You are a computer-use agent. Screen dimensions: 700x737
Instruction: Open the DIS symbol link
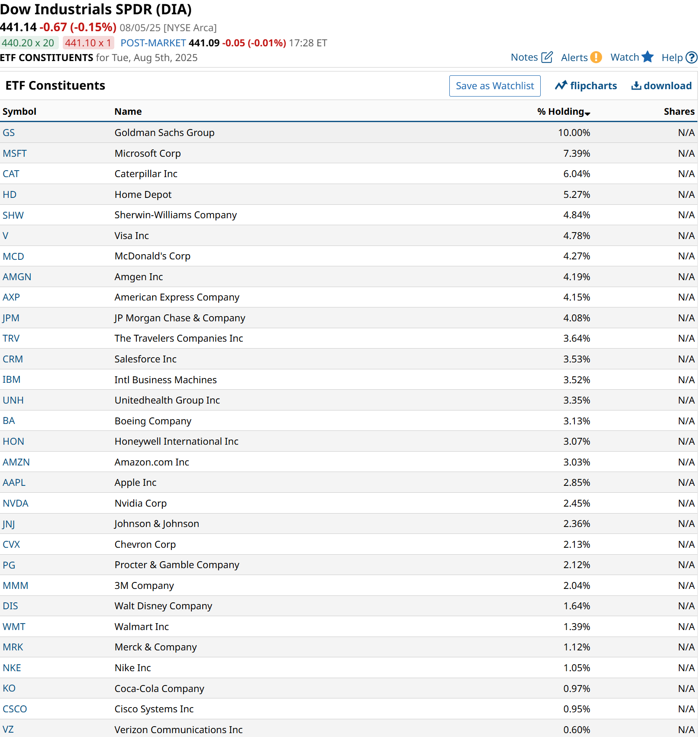(x=10, y=606)
